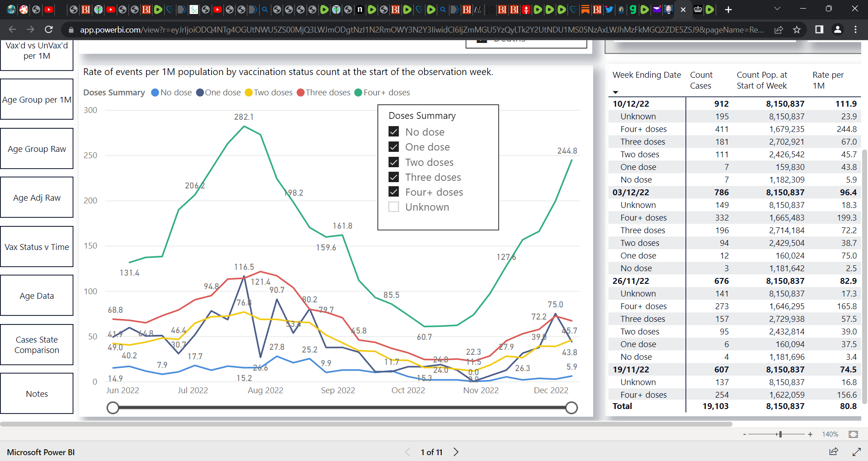Open the browser side panel icon
The width and height of the screenshot is (868, 461).
pos(819,30)
